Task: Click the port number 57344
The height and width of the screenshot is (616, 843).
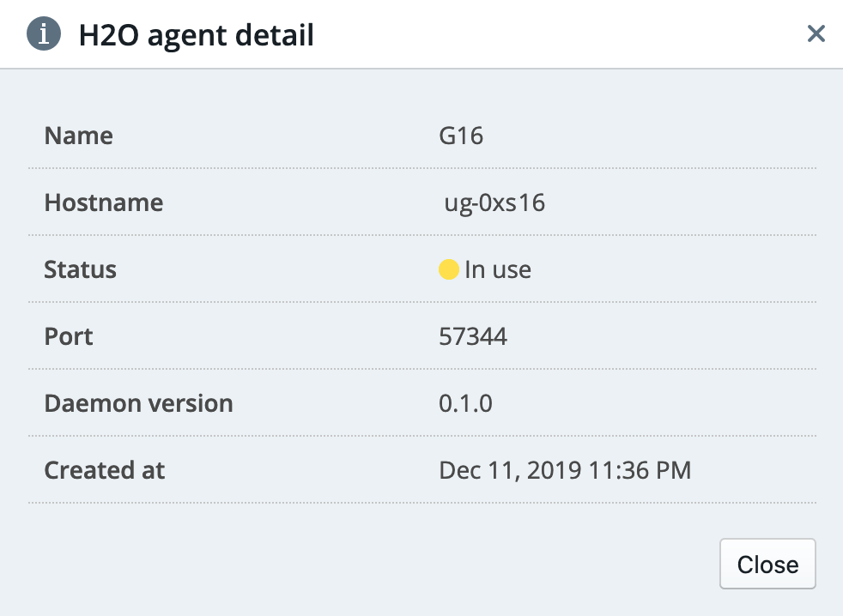Action: [473, 336]
